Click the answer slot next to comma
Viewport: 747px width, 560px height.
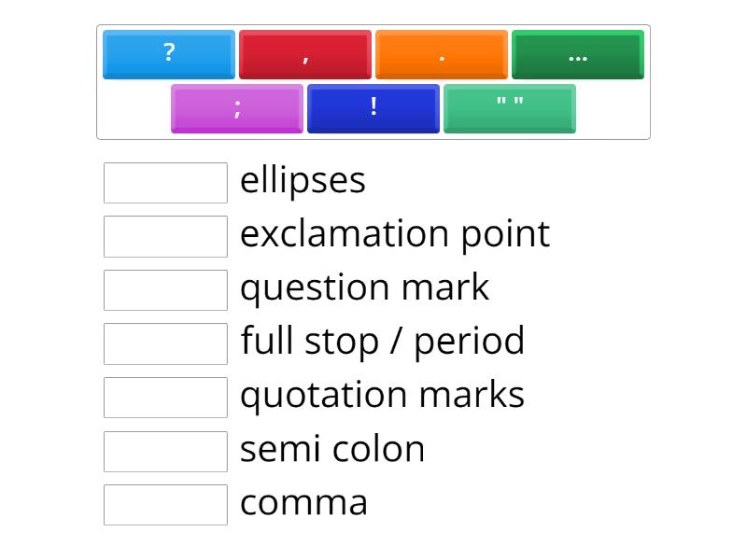165,505
